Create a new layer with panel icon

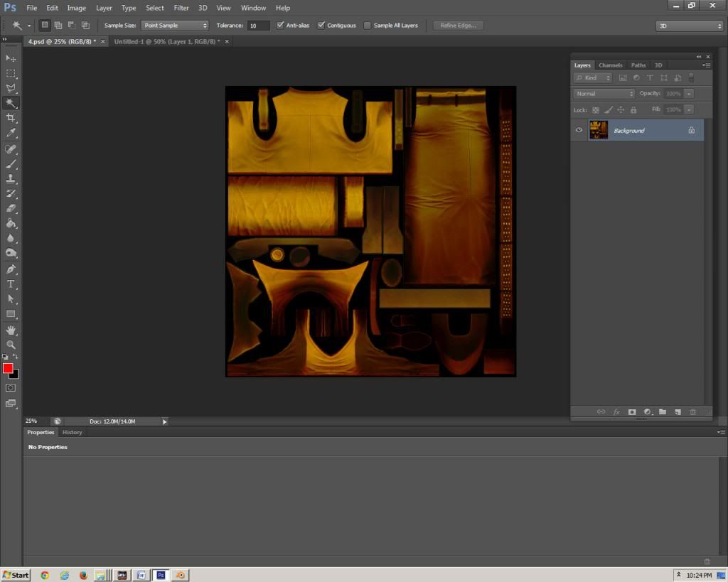tap(678, 412)
